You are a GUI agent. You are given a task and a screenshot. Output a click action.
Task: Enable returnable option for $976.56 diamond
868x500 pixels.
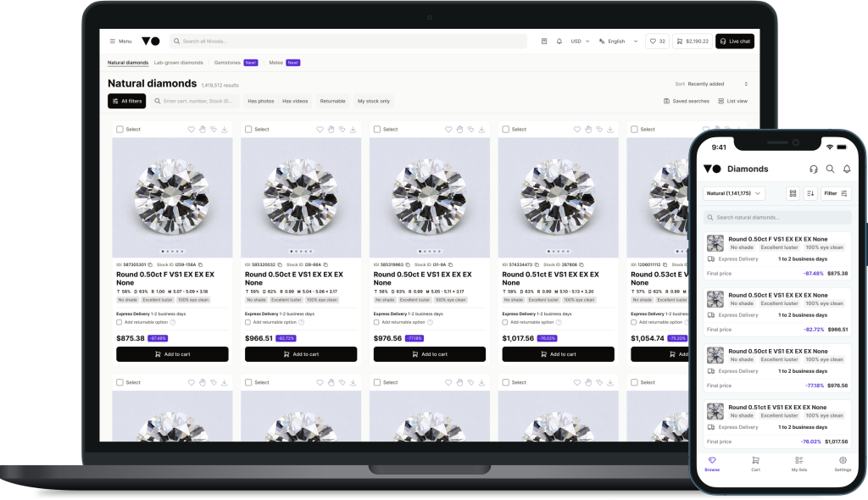click(x=376, y=322)
